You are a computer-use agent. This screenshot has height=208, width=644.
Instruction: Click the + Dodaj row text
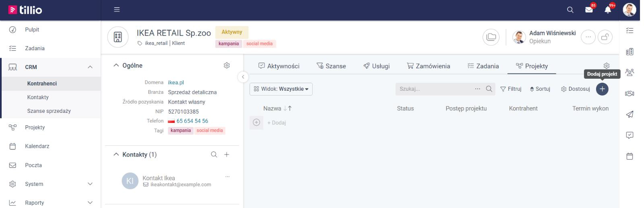pyautogui.click(x=277, y=122)
